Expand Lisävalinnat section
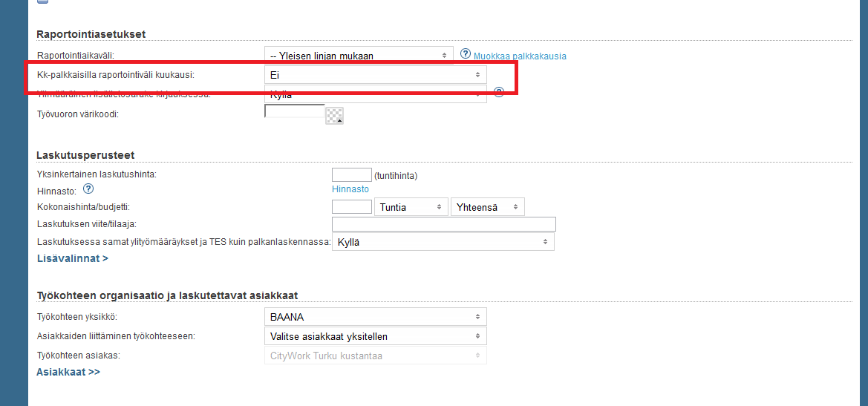Viewport: 868px width, 406px height. (x=73, y=258)
